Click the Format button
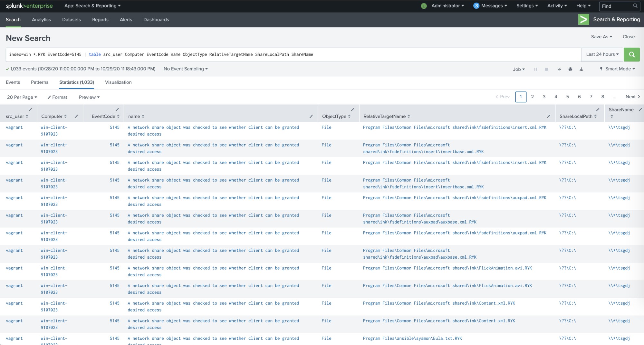Screen dimensions: 644x345 (x=57, y=97)
